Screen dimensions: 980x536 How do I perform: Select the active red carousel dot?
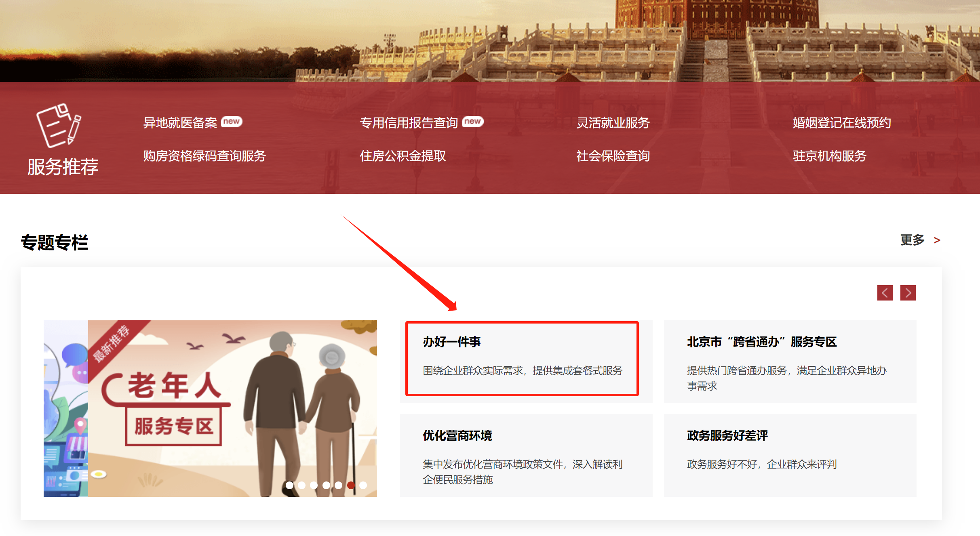pyautogui.click(x=351, y=485)
